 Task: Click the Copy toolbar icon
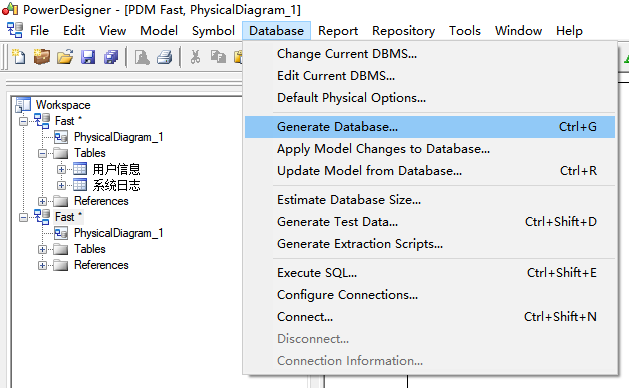pyautogui.click(x=218, y=57)
